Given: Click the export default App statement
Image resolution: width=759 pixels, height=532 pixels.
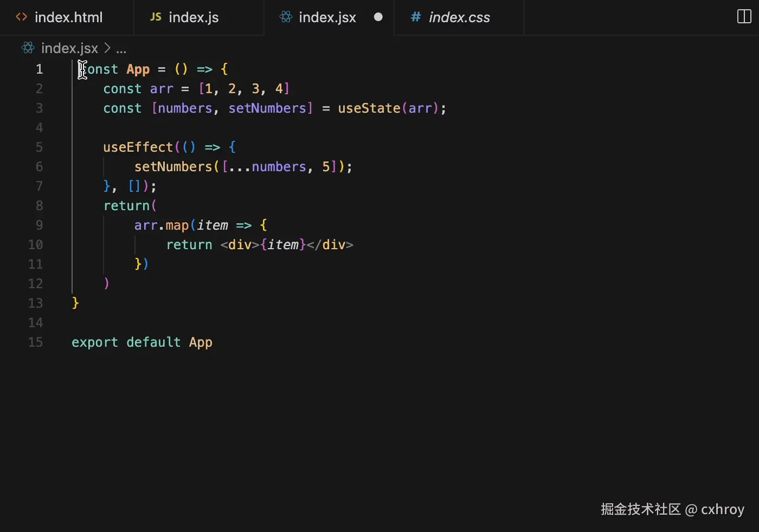Looking at the screenshot, I should point(142,342).
